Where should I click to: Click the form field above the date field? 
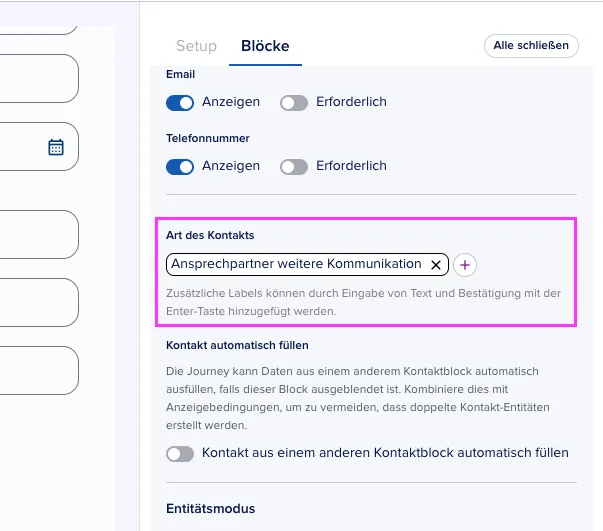38,78
